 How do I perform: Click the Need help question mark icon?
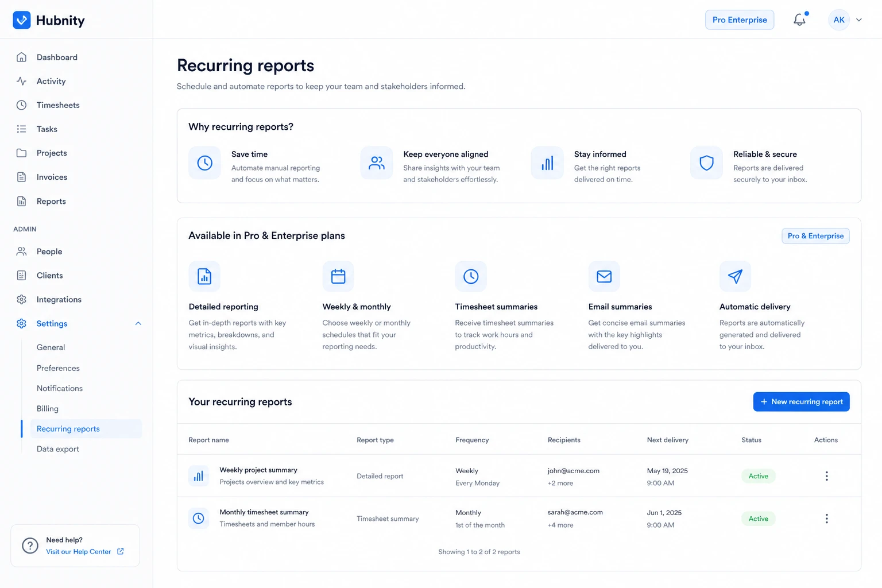pyautogui.click(x=30, y=546)
